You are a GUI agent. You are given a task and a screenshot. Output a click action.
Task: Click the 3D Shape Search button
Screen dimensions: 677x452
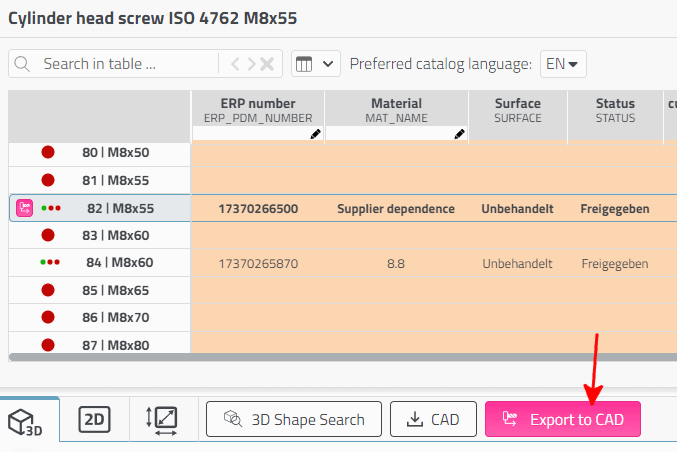click(293, 420)
